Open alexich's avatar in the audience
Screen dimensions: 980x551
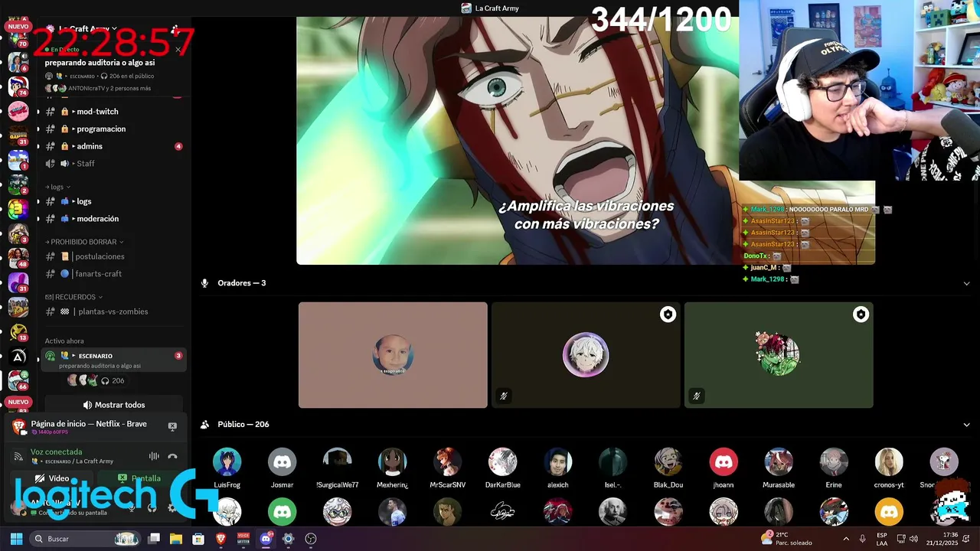pos(557,462)
